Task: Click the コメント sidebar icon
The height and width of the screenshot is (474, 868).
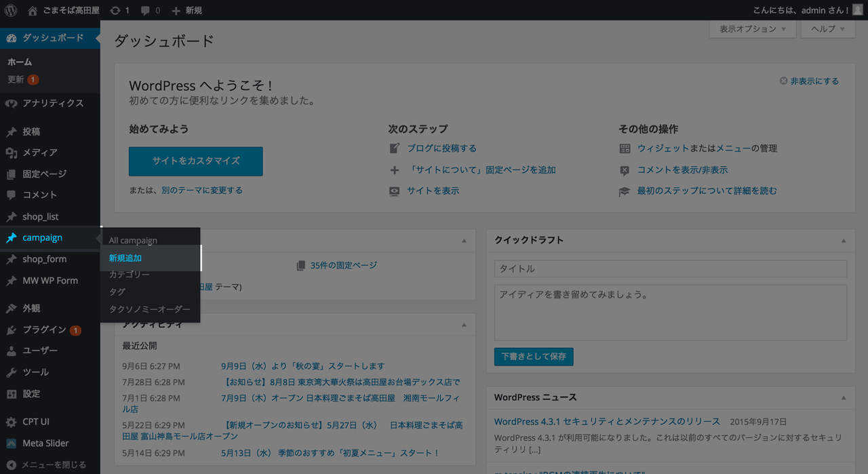Action: [11, 195]
